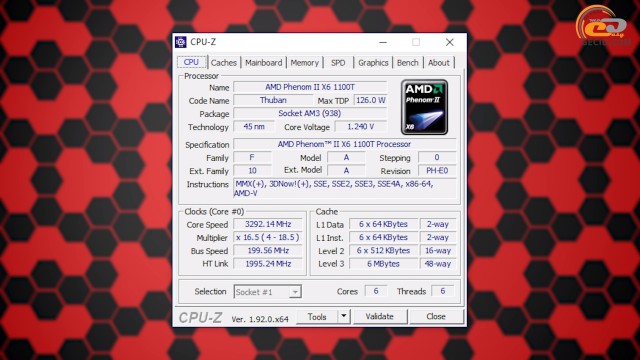
Task: Click the Max TDP value 126.0 W
Action: click(x=371, y=100)
